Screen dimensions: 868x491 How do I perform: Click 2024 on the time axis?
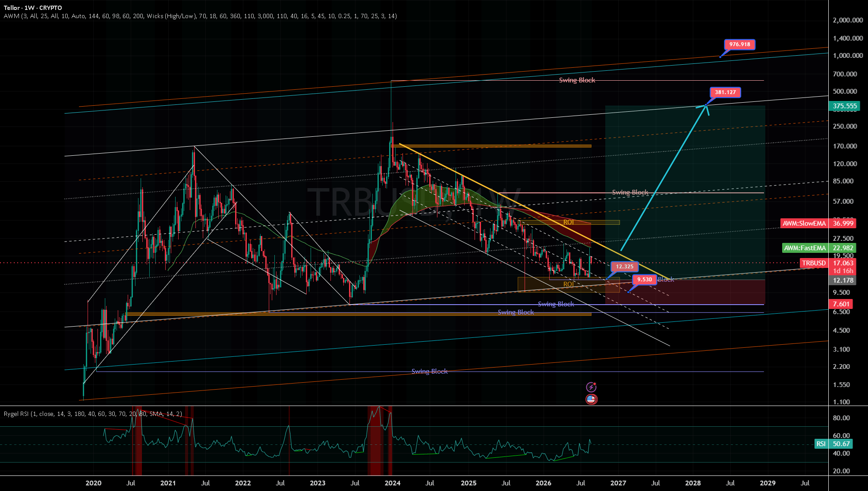pyautogui.click(x=393, y=483)
